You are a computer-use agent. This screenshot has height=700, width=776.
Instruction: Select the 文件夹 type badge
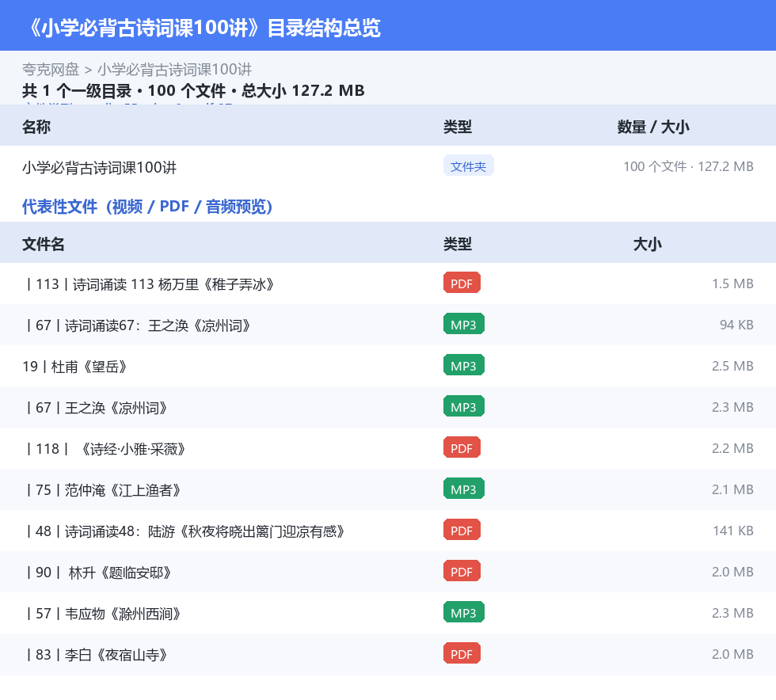pos(468,166)
